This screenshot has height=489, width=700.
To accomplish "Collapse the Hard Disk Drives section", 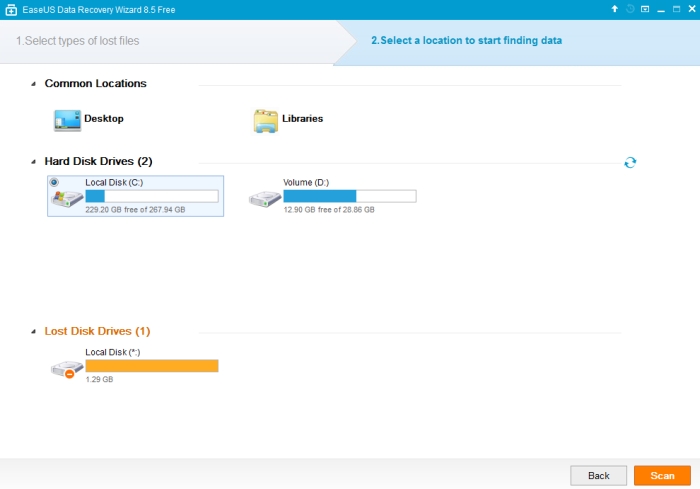I will coord(33,162).
